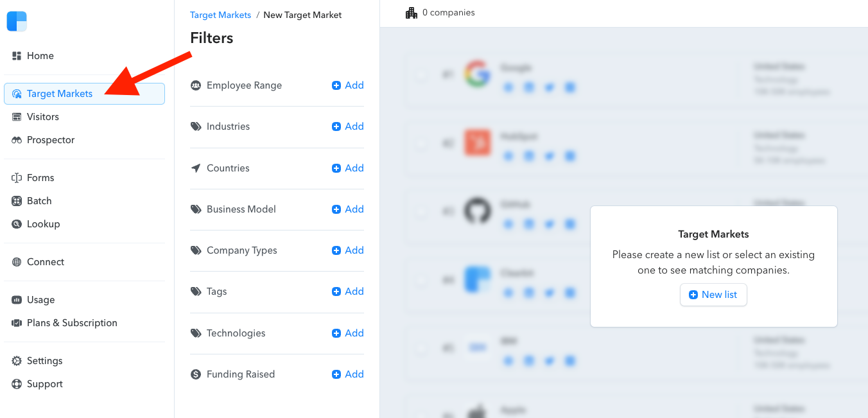Add an Employee Range filter
The width and height of the screenshot is (868, 418).
(348, 85)
